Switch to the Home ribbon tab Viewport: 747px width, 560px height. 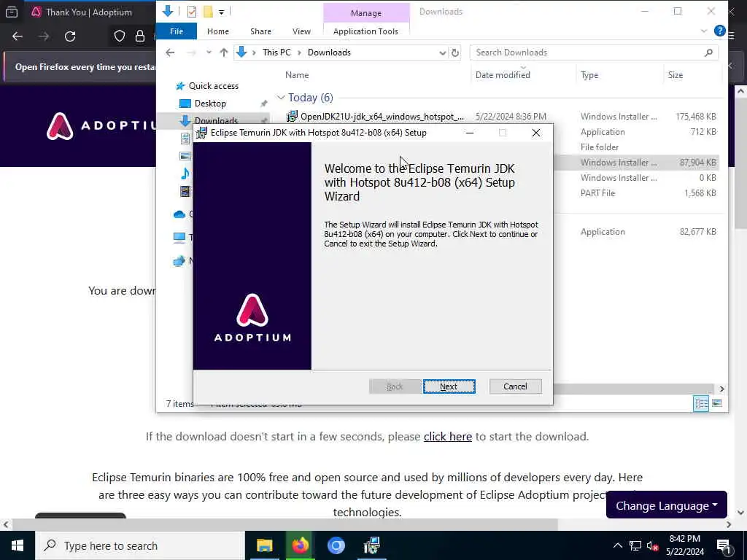[217, 31]
